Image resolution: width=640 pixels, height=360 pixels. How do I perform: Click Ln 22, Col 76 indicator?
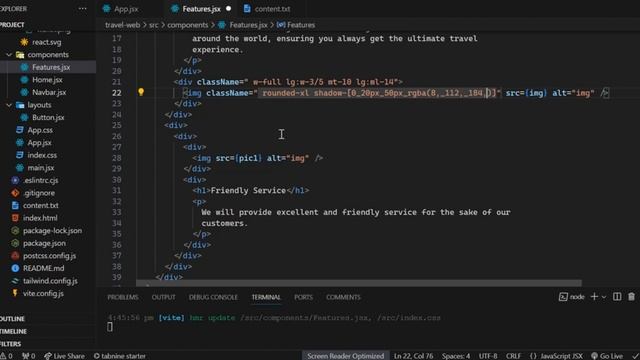click(x=413, y=356)
